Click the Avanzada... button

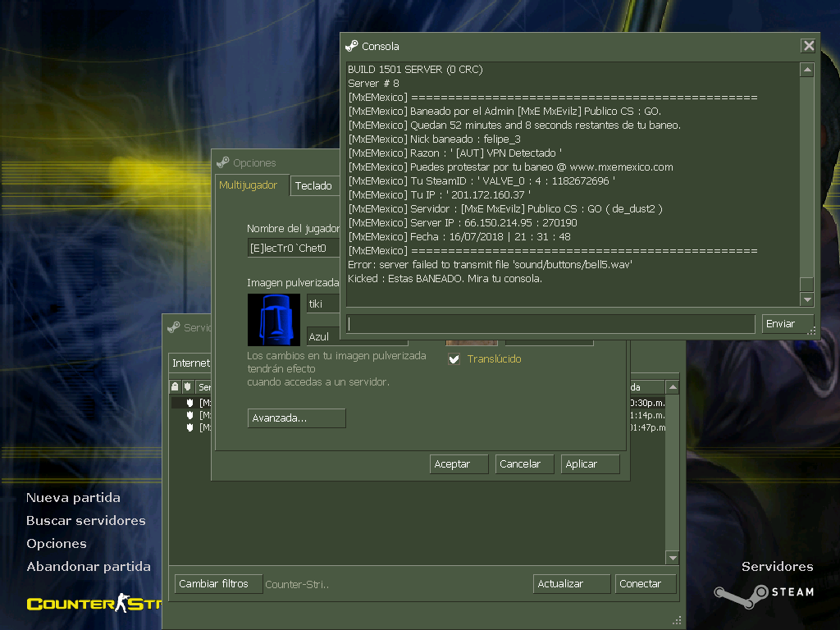tap(297, 418)
